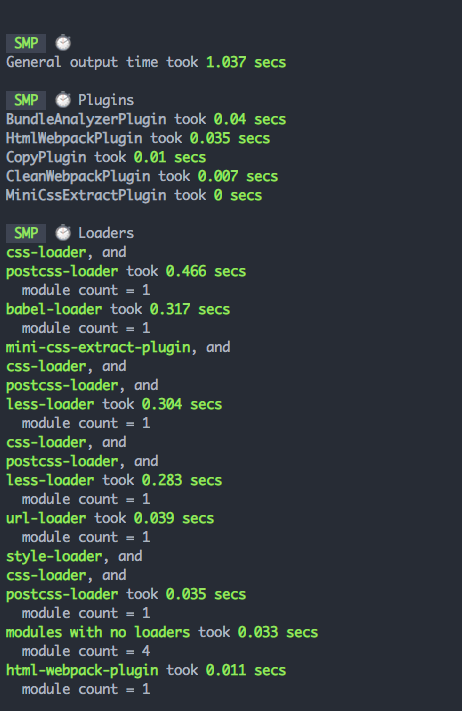Image resolution: width=462 pixels, height=711 pixels.
Task: Click the url-loader took 0.039 secs line
Action: [x=110, y=518]
